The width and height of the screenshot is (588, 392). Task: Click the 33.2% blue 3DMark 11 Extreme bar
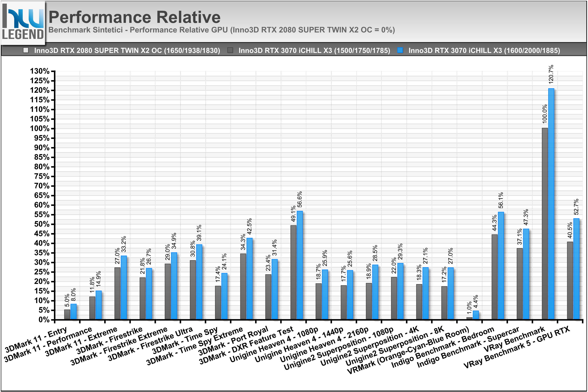coord(124,288)
